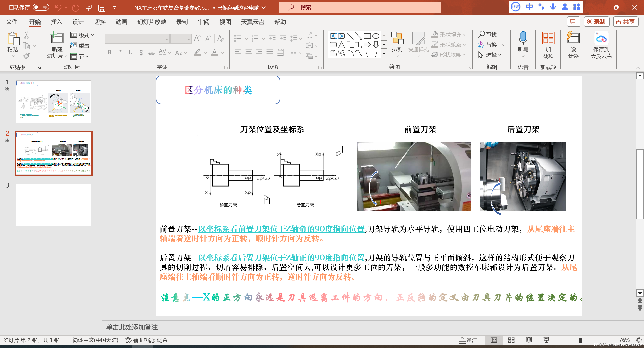644x348 pixels.
Task: Collapse the ribbon with chevron arrow
Action: (x=638, y=68)
